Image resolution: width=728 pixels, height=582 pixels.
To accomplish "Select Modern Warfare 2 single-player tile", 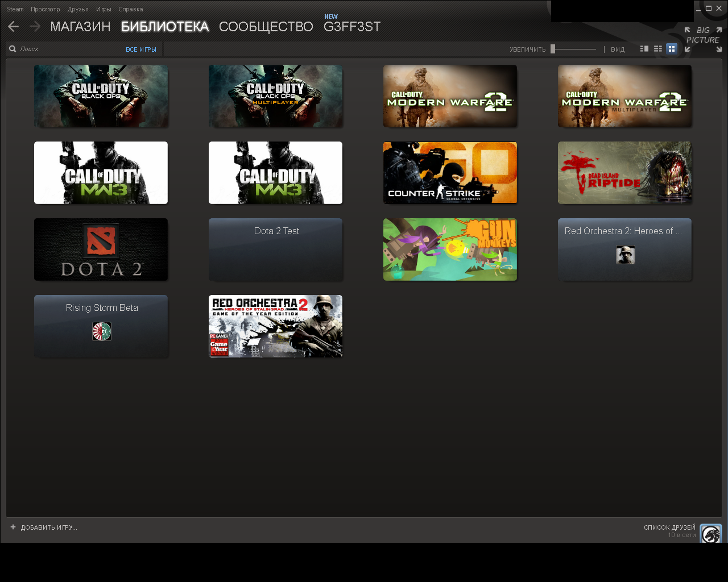I will (x=450, y=96).
